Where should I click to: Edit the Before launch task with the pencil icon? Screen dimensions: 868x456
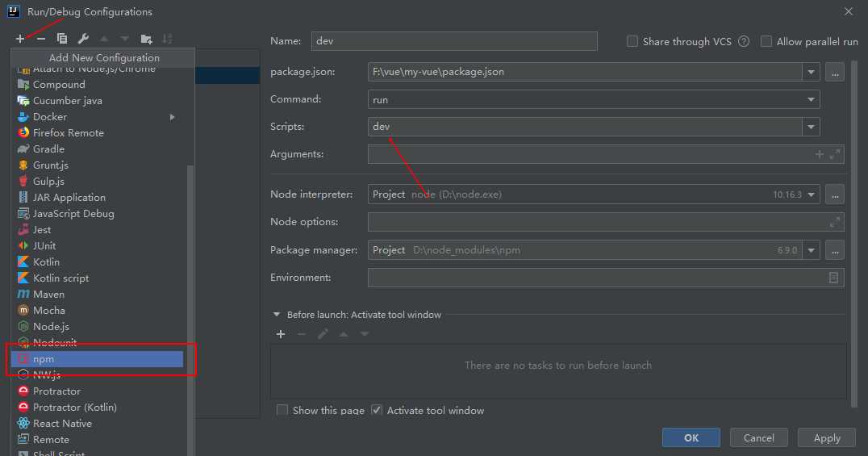[x=323, y=334]
